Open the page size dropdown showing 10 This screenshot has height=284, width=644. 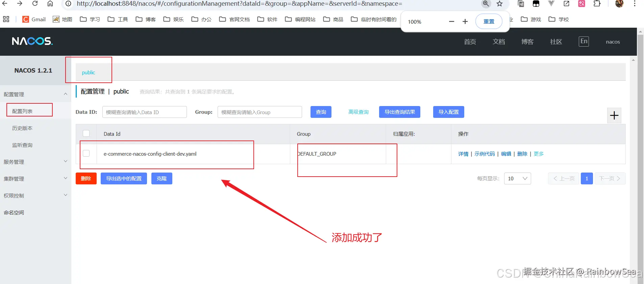517,179
